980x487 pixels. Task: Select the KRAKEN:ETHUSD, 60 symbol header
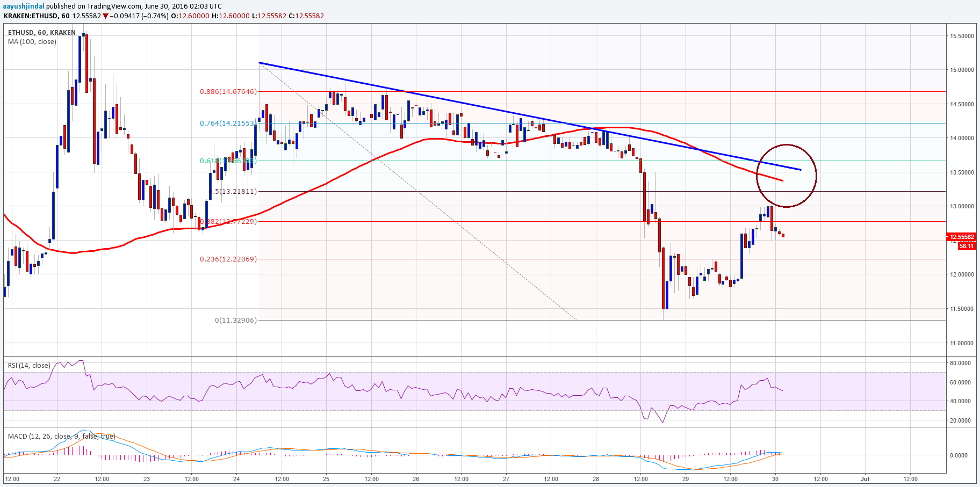coord(37,16)
